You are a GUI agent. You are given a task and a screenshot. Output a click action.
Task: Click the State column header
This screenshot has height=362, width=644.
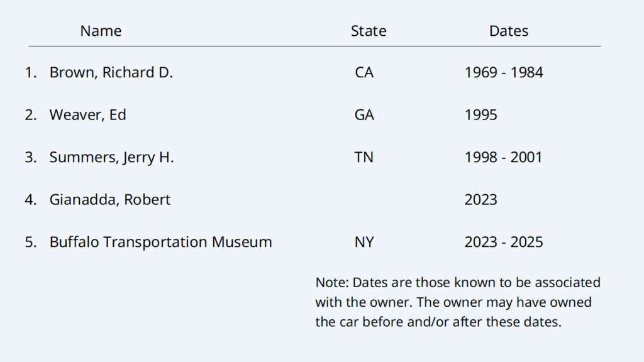[x=369, y=31]
